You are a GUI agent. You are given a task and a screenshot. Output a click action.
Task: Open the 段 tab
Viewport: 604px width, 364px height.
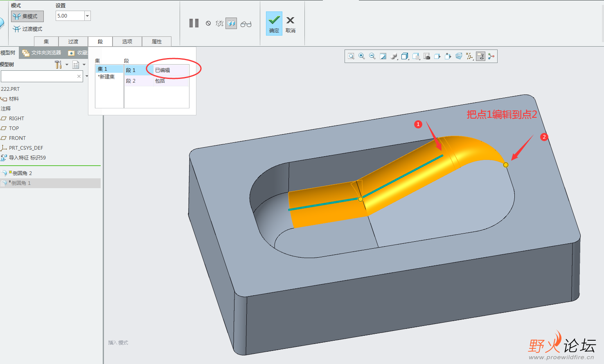point(100,41)
